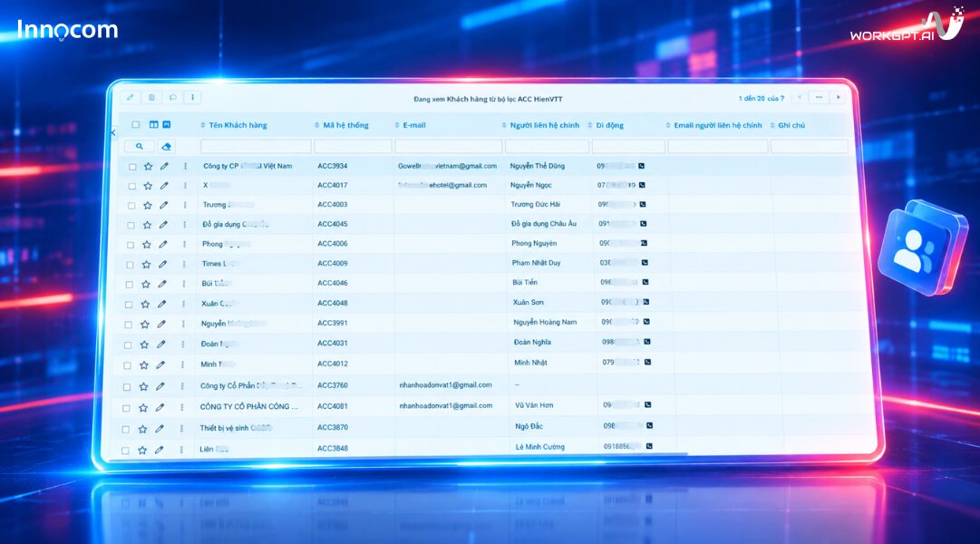Screen dimensions: 980x544
Task: Click the E-mail filter input field
Action: pyautogui.click(x=449, y=146)
